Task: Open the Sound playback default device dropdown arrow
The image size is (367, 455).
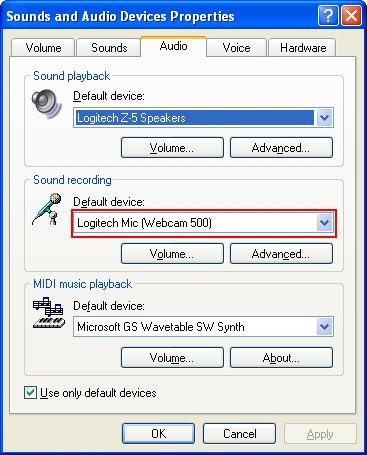Action: click(324, 118)
